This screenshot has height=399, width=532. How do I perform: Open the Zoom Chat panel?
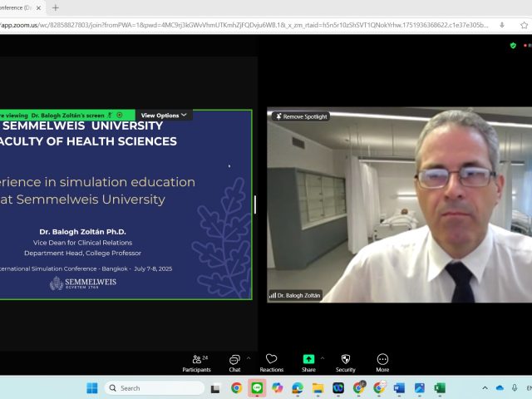click(234, 363)
